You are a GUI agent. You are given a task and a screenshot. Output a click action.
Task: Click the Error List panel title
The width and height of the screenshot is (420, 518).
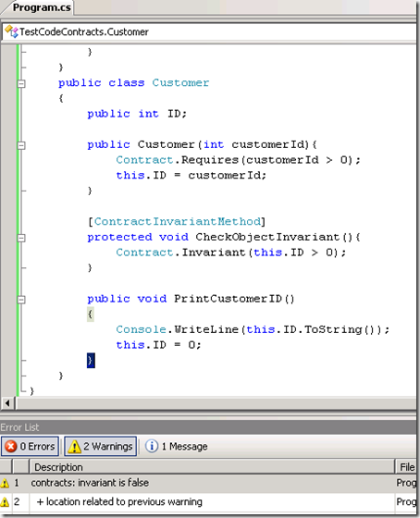coord(19,427)
